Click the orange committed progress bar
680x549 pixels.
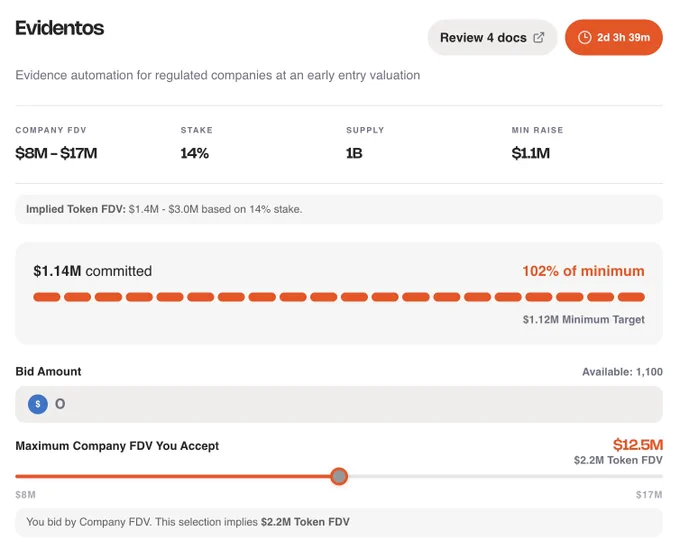[x=339, y=297]
